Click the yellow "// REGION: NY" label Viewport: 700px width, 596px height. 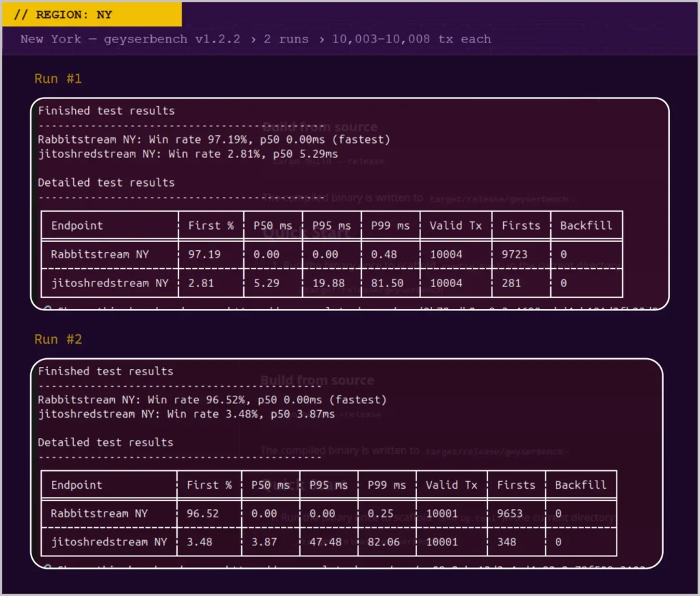(x=92, y=14)
